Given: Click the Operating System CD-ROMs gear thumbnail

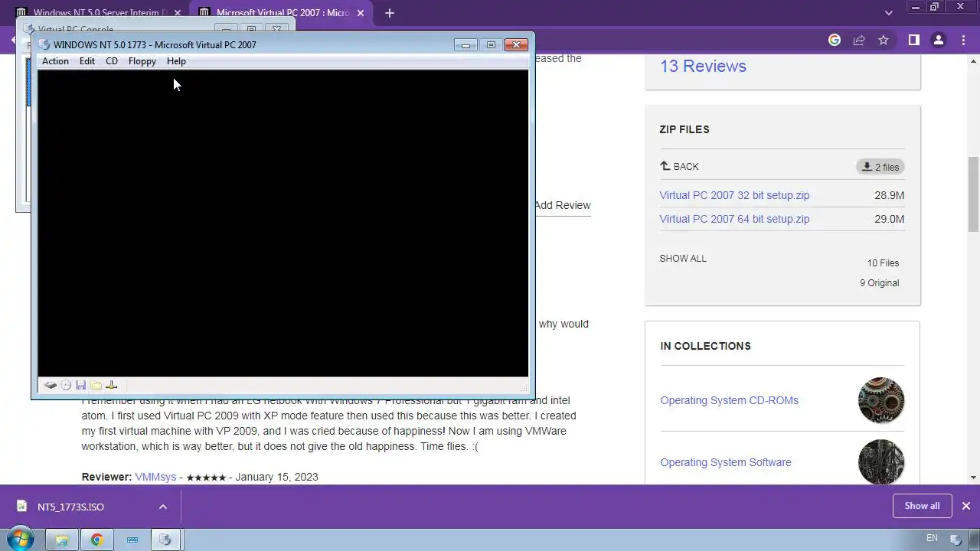Looking at the screenshot, I should pyautogui.click(x=881, y=400).
